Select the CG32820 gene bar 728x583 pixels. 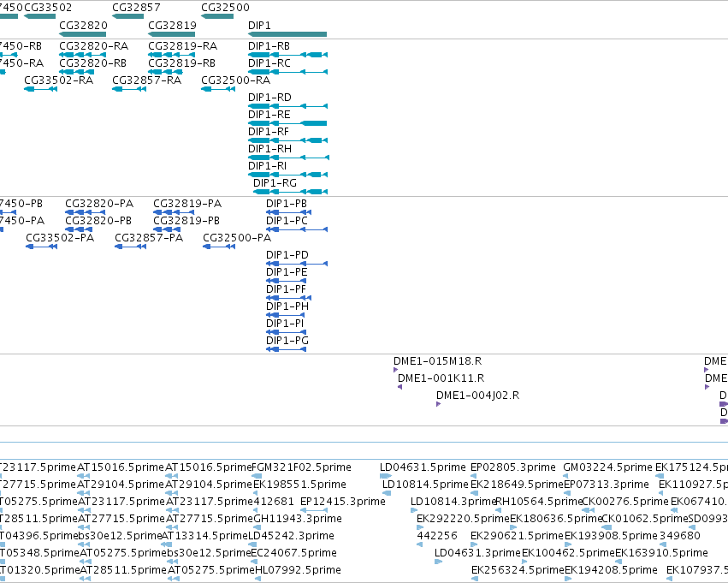(x=83, y=34)
